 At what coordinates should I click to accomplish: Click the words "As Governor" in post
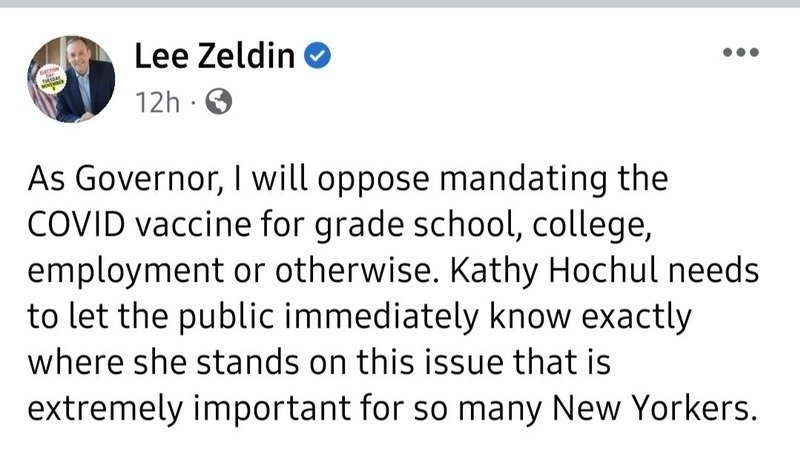click(x=124, y=179)
